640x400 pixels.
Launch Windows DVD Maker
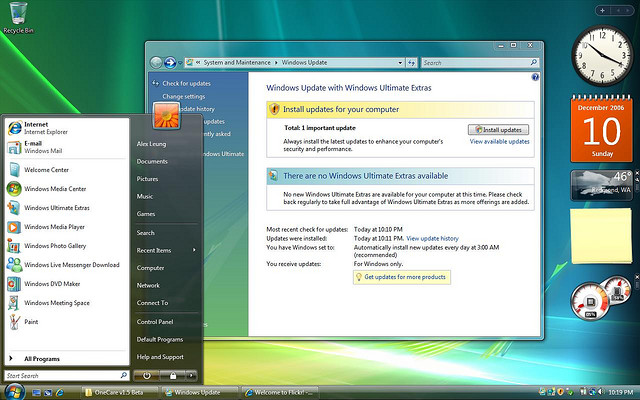[67, 284]
